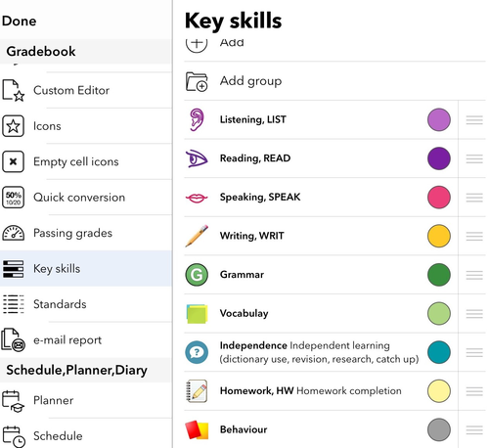This screenshot has width=489, height=448.
Task: Click the Reading eye icon
Action: pyautogui.click(x=197, y=158)
